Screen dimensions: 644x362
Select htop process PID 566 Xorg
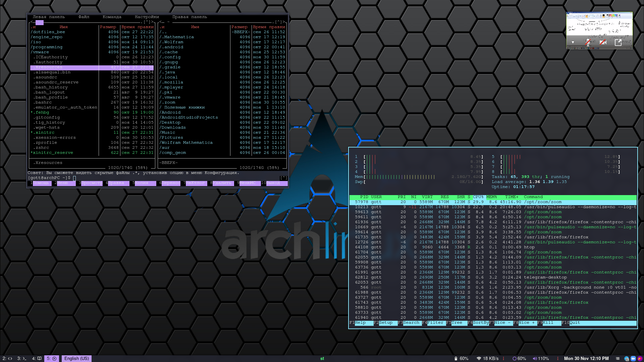(x=493, y=287)
